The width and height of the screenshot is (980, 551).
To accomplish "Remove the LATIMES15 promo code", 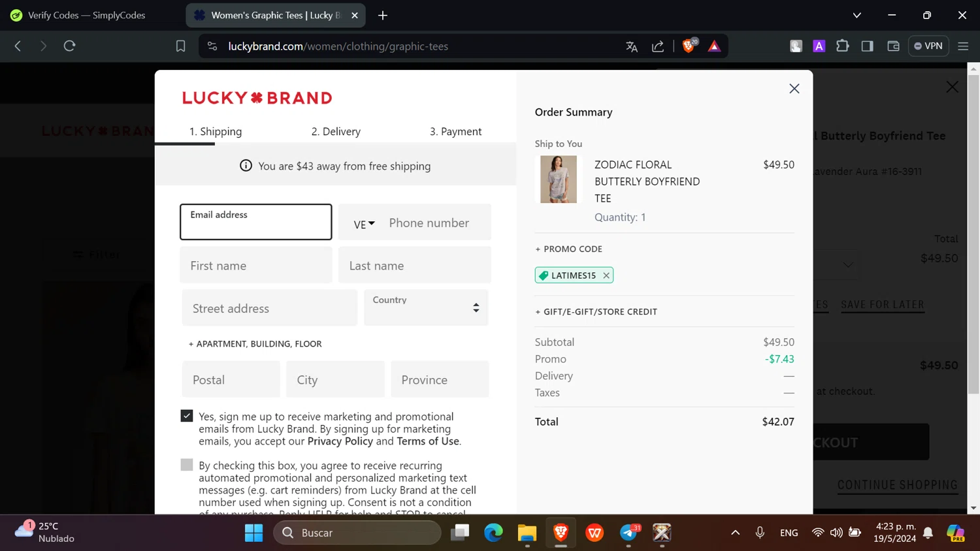I will 606,275.
